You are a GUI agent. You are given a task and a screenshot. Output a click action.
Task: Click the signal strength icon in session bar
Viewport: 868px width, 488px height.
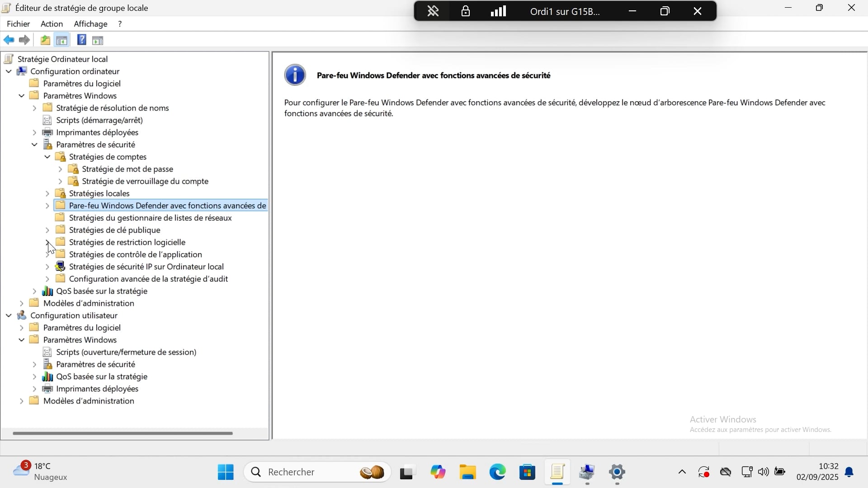[x=499, y=11]
